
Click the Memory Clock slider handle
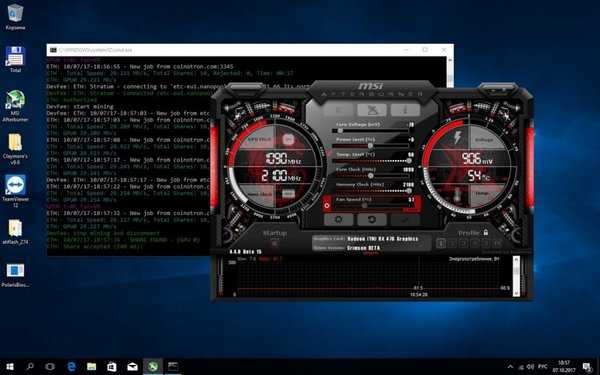pos(408,191)
